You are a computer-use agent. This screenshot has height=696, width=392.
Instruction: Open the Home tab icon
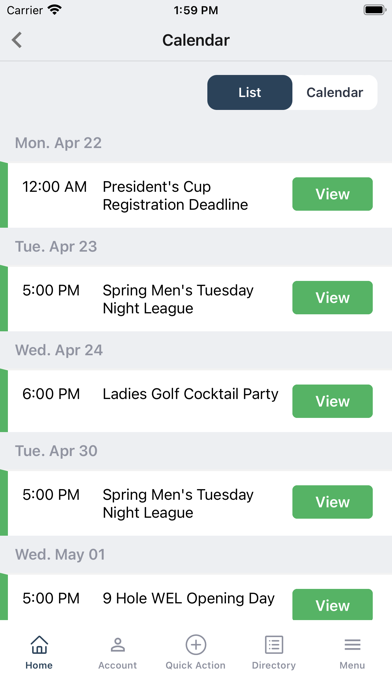39,645
